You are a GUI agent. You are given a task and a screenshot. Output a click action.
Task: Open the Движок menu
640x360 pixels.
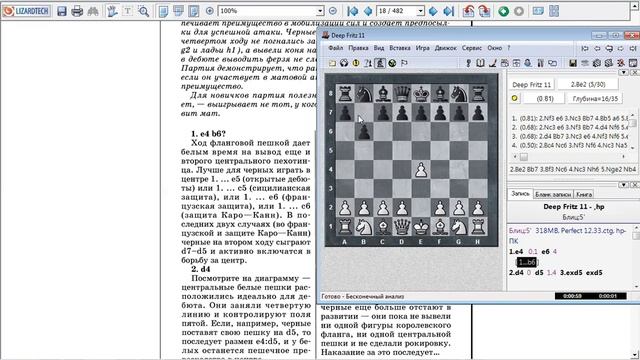(x=445, y=48)
